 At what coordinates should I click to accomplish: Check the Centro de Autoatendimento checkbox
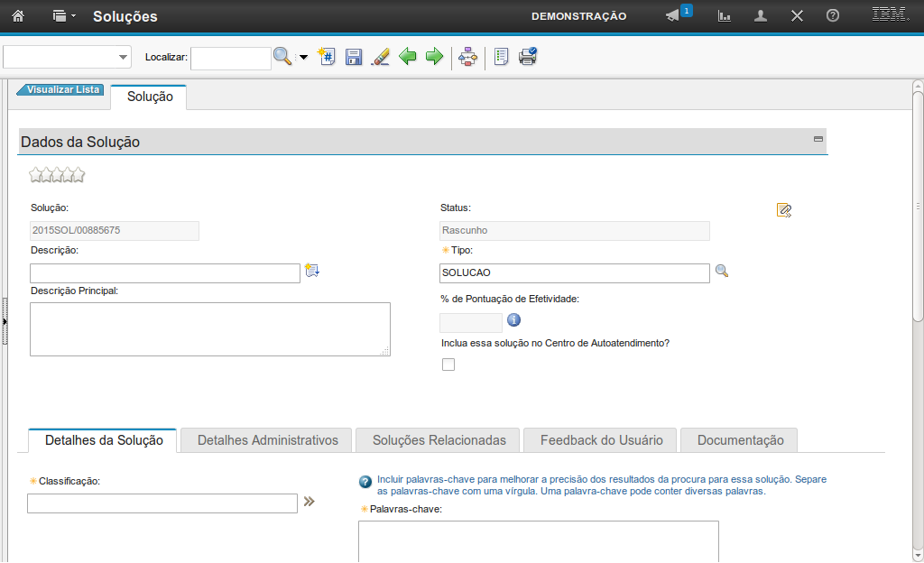[448, 365]
